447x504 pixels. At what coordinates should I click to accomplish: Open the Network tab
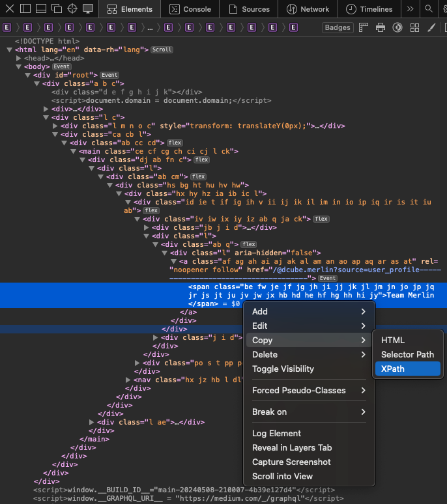pos(308,9)
